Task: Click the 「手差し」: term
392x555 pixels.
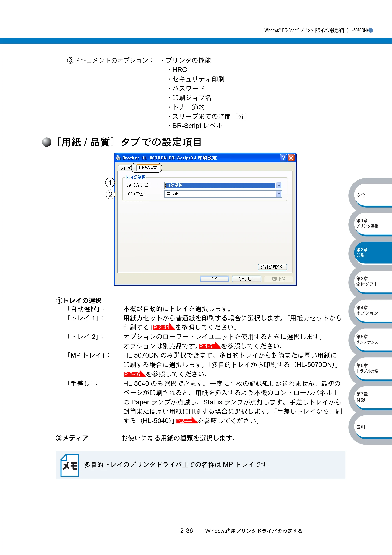Action: 82,383
